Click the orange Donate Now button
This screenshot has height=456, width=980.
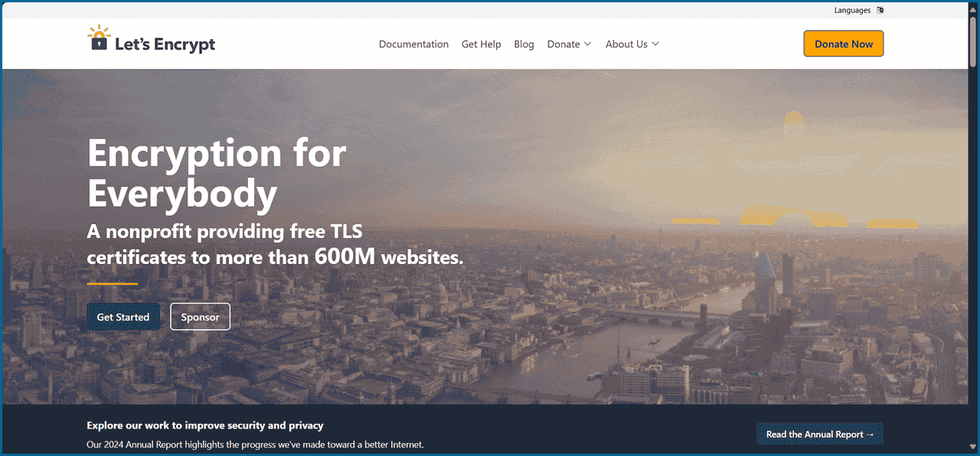click(844, 44)
